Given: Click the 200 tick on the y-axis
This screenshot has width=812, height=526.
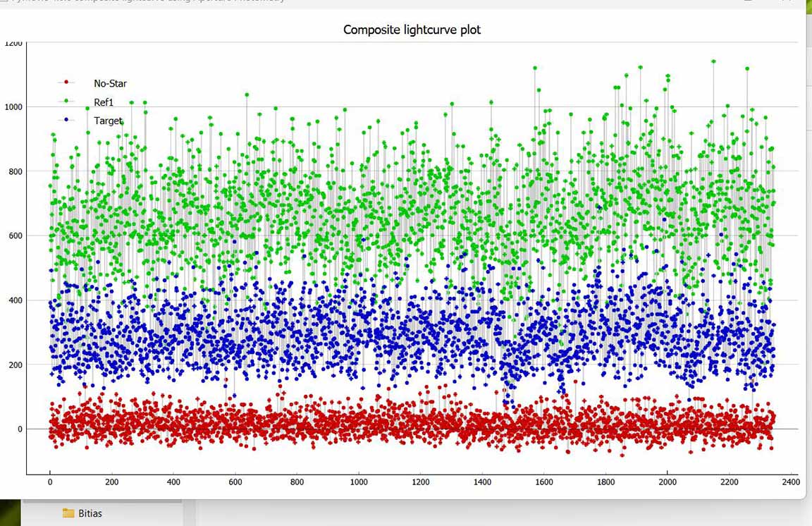Looking at the screenshot, I should pyautogui.click(x=16, y=365).
